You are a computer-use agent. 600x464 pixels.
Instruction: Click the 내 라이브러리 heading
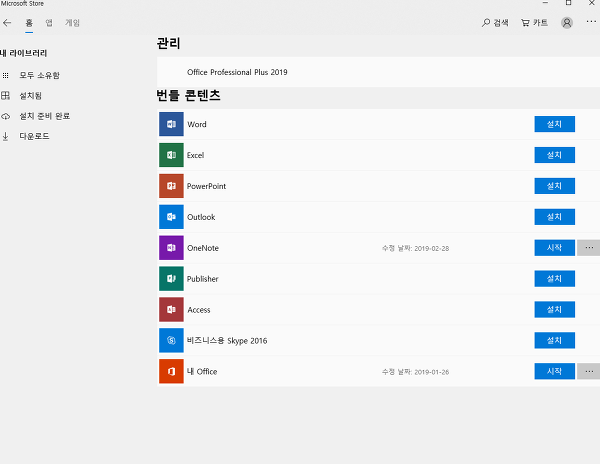click(x=23, y=53)
